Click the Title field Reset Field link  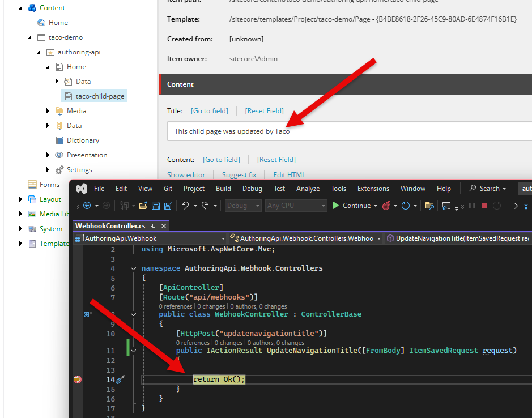(x=264, y=111)
